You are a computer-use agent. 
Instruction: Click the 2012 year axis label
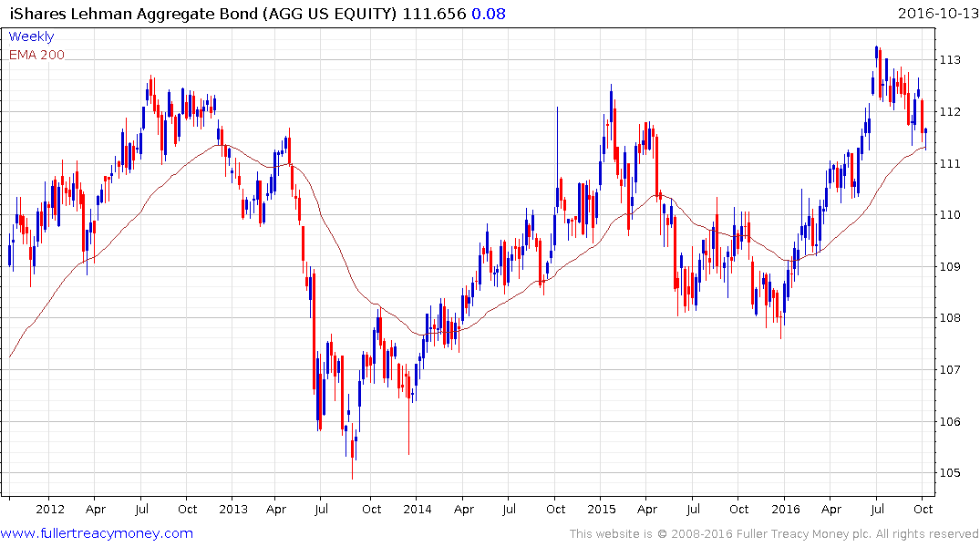[x=50, y=510]
